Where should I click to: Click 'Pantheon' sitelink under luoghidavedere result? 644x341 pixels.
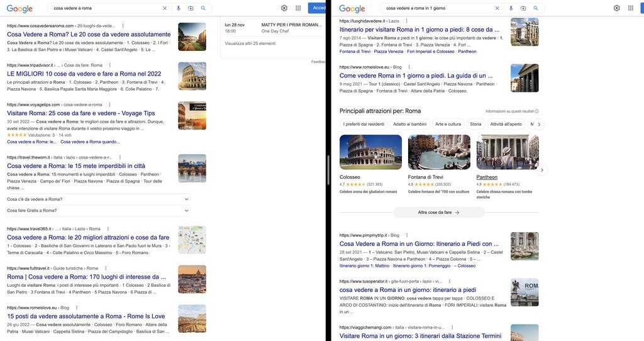click(x=467, y=52)
